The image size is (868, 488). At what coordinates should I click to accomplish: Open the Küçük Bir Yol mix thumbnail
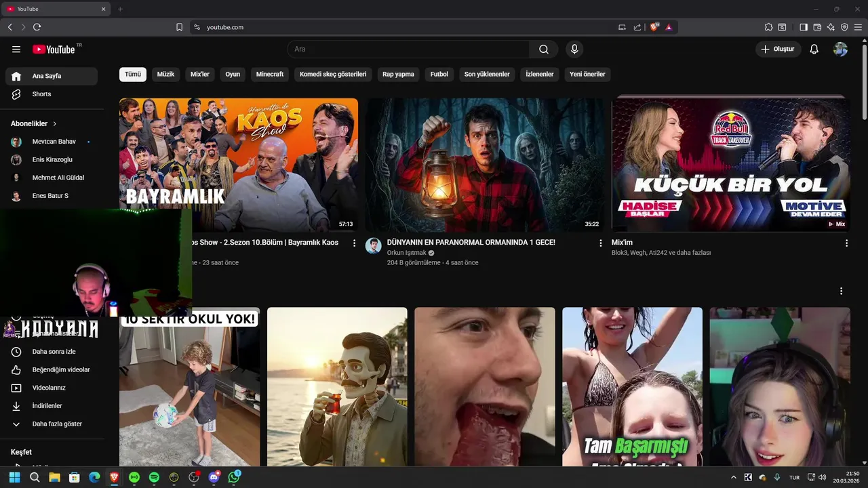[x=731, y=165]
